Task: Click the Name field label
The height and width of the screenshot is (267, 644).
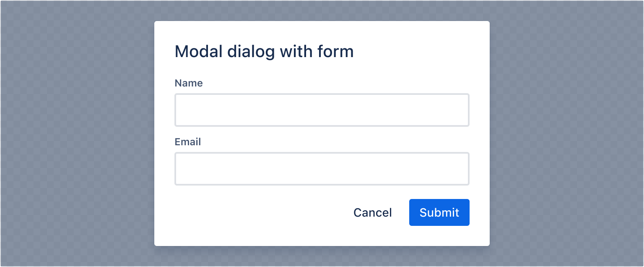Action: pos(189,83)
